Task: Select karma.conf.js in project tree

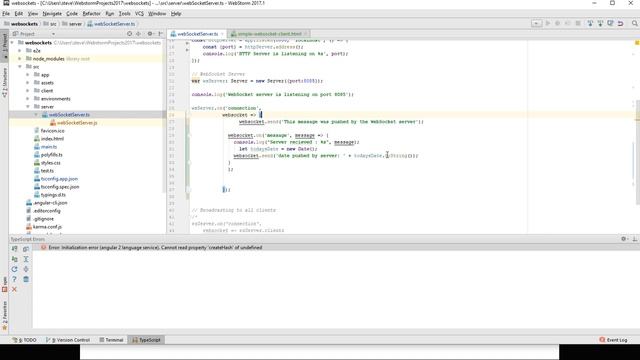Action: point(47,227)
